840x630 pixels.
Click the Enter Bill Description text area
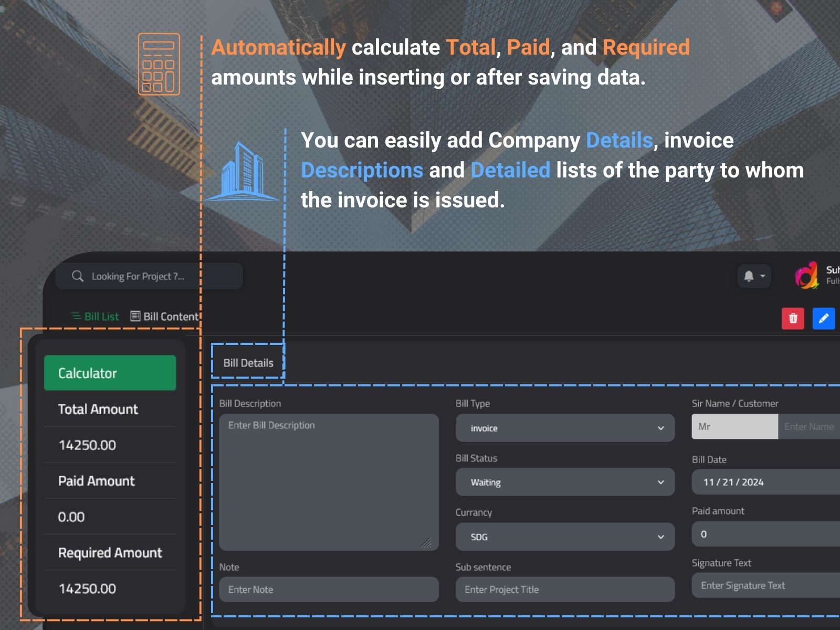[x=328, y=480]
